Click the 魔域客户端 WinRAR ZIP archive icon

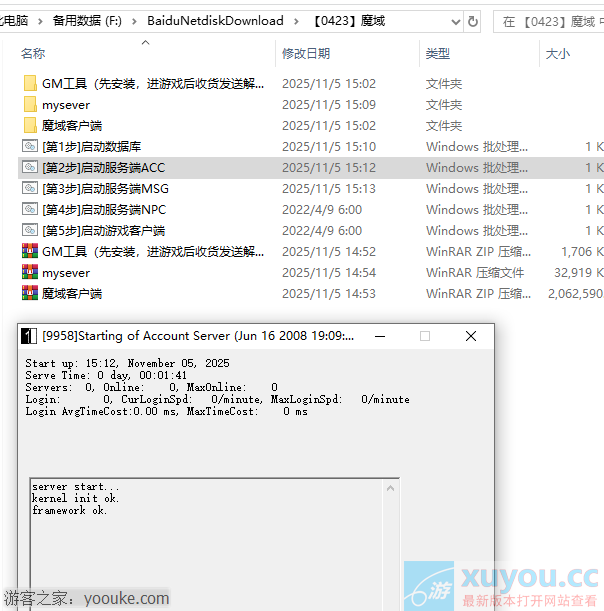click(x=30, y=293)
